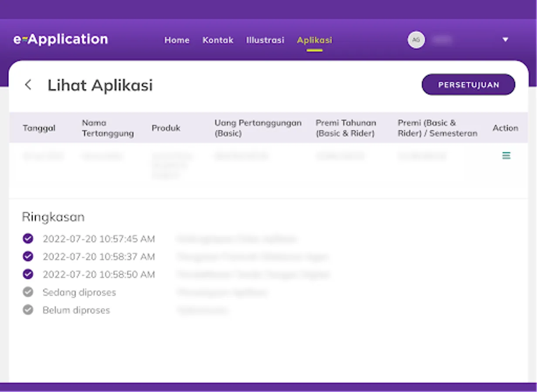Switch to the Illustrasi menu
The height and width of the screenshot is (392, 537).
[x=265, y=40]
